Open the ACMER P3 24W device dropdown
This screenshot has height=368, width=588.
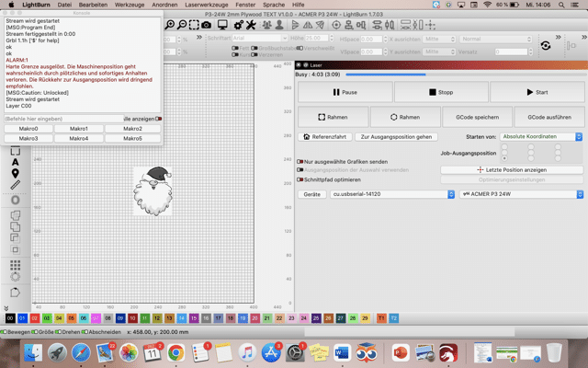coord(520,194)
